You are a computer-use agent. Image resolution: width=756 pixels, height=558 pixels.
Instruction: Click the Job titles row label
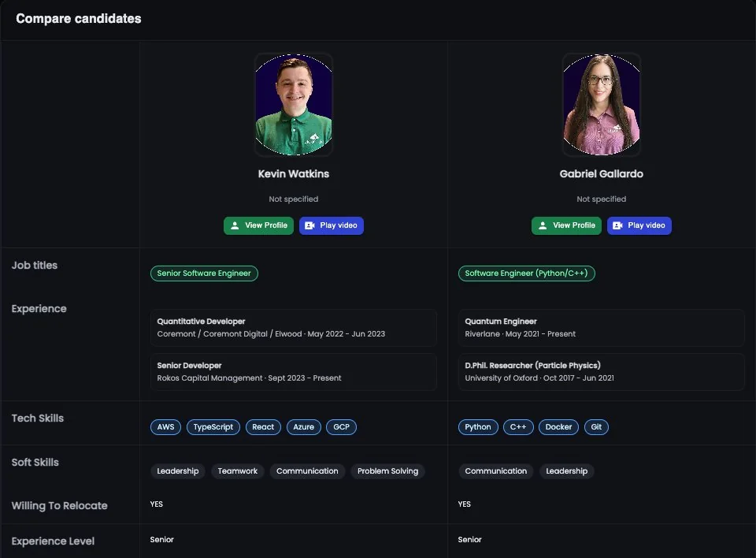[35, 265]
